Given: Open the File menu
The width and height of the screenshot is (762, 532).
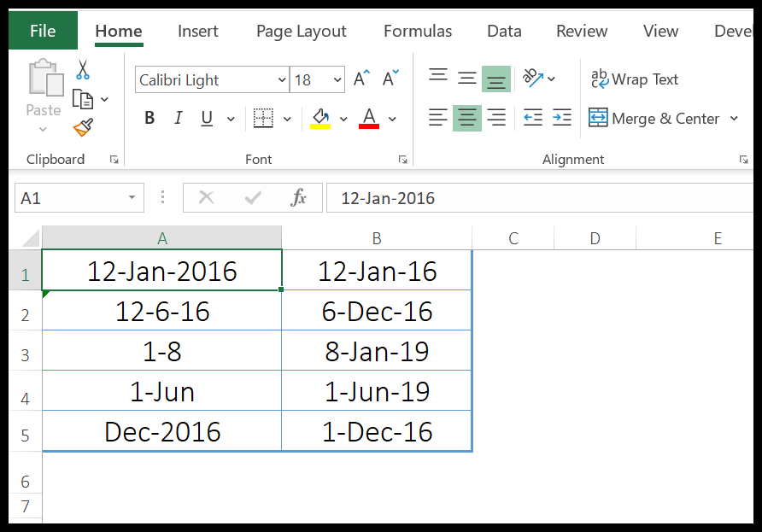Looking at the screenshot, I should [x=42, y=31].
